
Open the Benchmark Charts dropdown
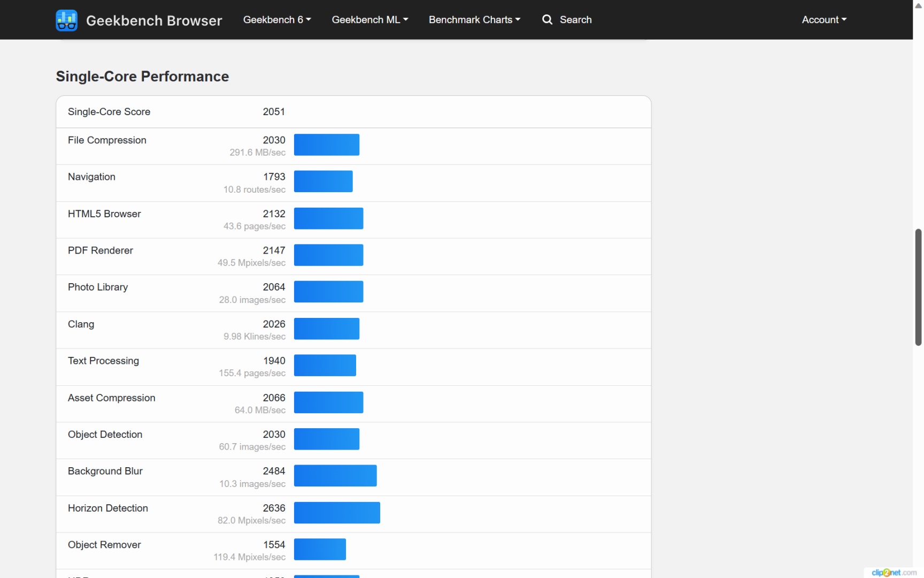(474, 20)
